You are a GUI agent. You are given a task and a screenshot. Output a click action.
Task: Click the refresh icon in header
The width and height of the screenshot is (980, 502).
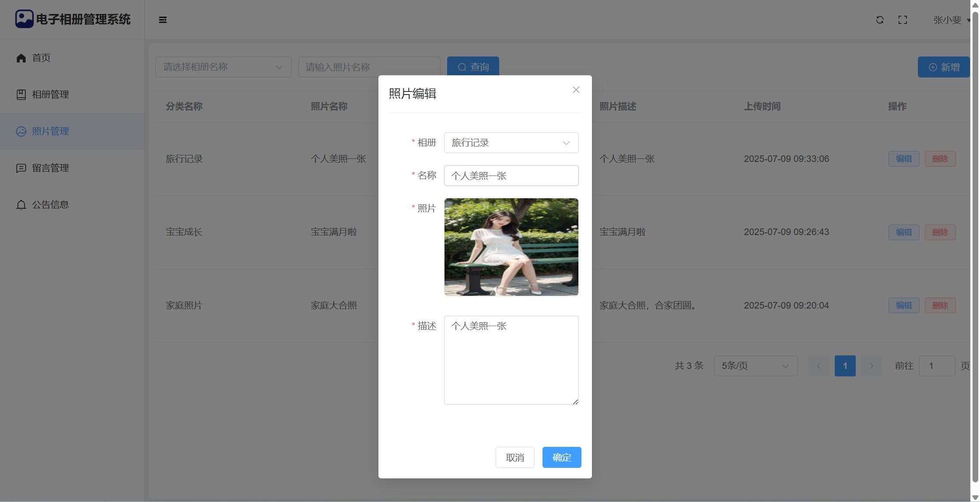pyautogui.click(x=880, y=20)
